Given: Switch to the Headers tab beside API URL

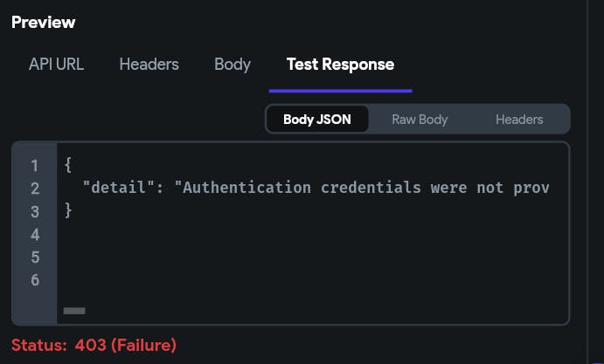Looking at the screenshot, I should pos(149,65).
